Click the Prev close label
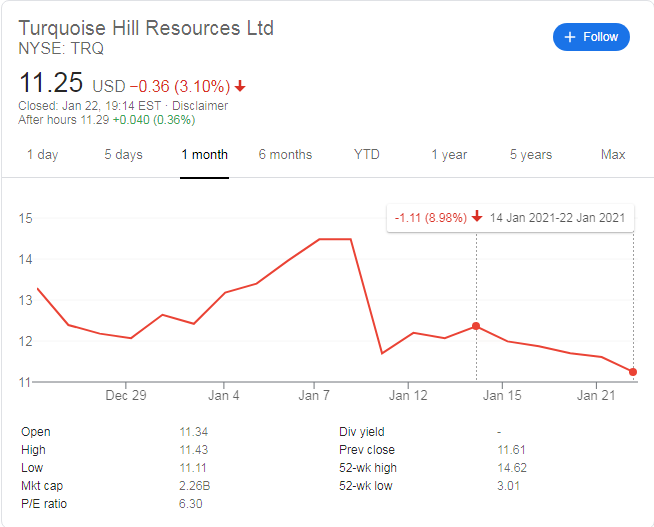 coord(367,449)
